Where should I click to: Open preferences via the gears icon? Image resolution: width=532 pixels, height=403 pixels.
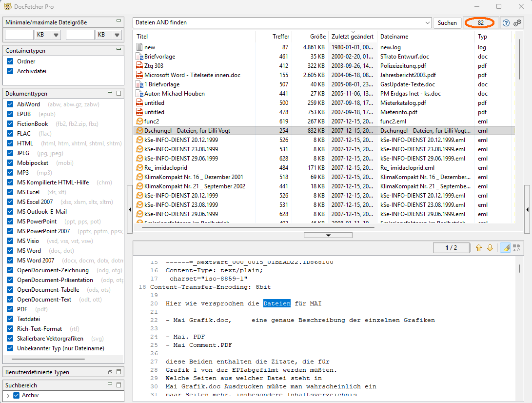pos(517,23)
